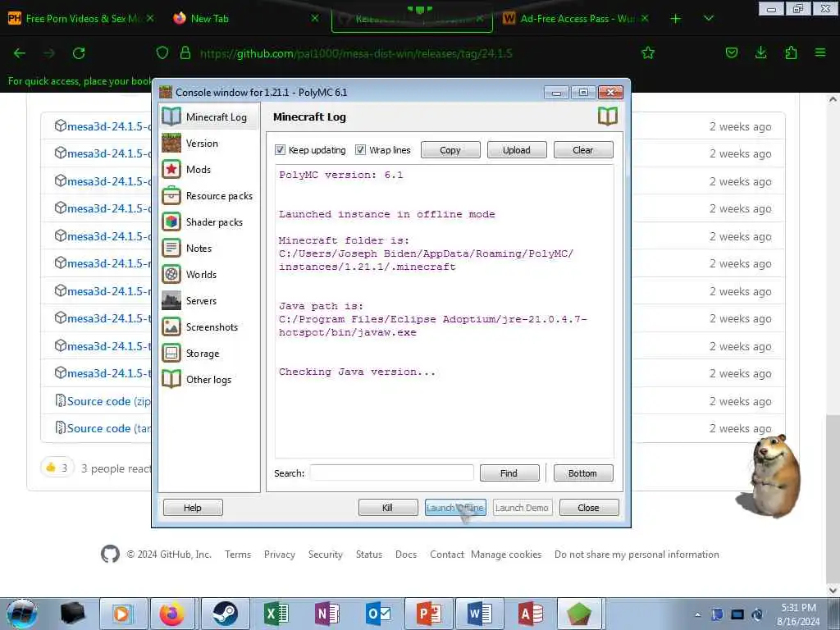This screenshot has height=630, width=840.
Task: Click the Upload log button
Action: pos(517,150)
